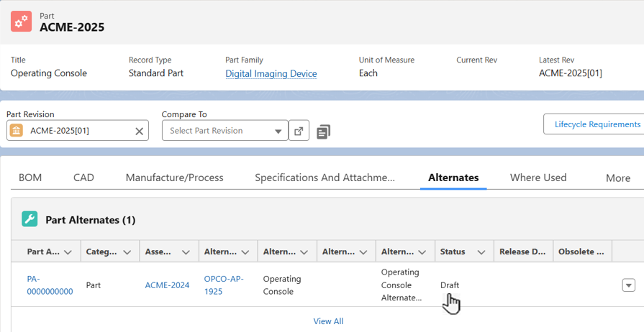644x332 pixels.
Task: Click the Lifecycle Requirements button
Action: coord(597,124)
